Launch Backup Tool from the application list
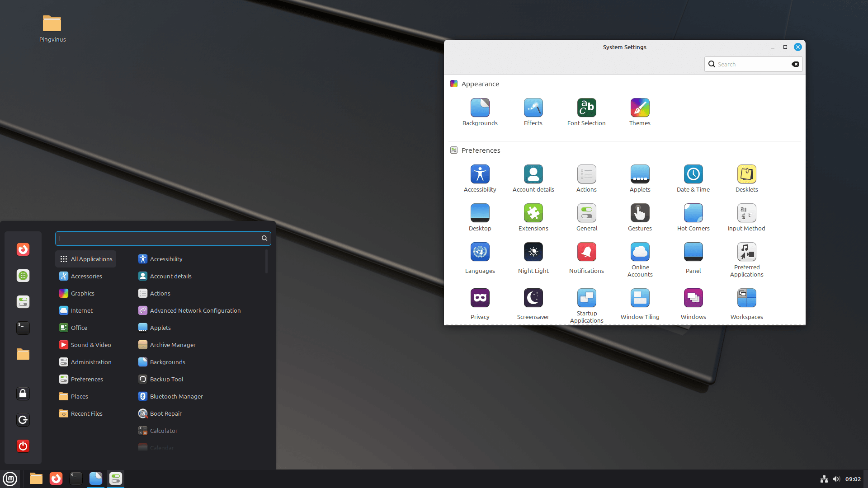The image size is (868, 488). point(166,379)
